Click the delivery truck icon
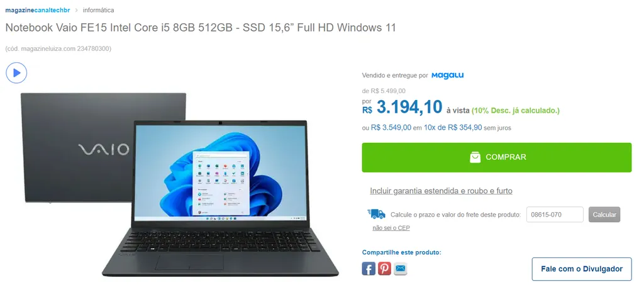Image resolution: width=644 pixels, height=299 pixels. (x=376, y=214)
